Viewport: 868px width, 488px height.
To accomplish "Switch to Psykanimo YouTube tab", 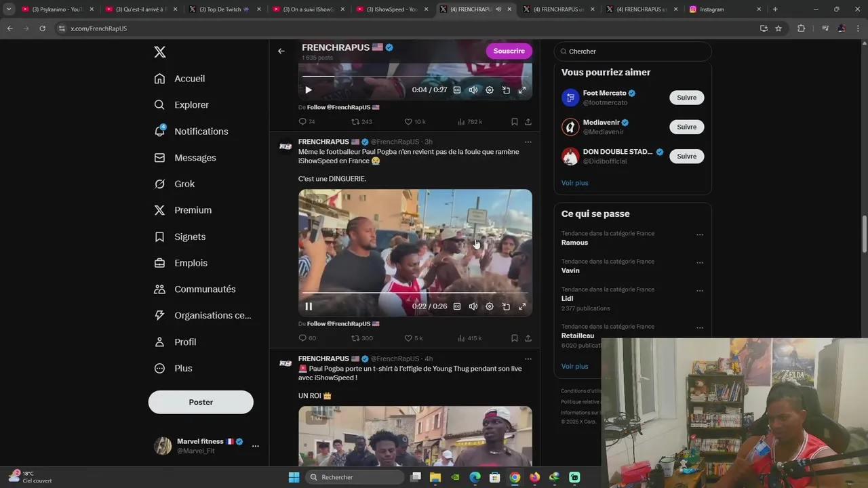I will [x=57, y=9].
